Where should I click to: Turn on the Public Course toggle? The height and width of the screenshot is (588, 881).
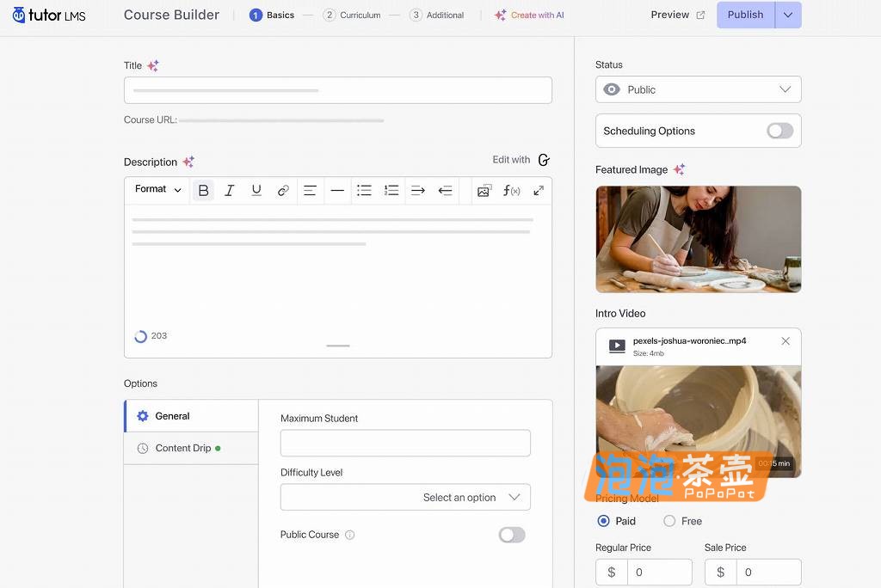pyautogui.click(x=511, y=534)
